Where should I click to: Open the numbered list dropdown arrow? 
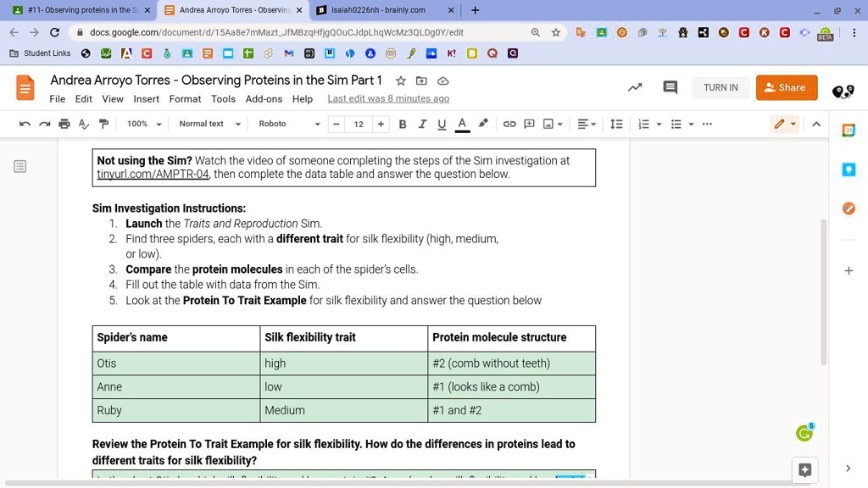coord(659,124)
